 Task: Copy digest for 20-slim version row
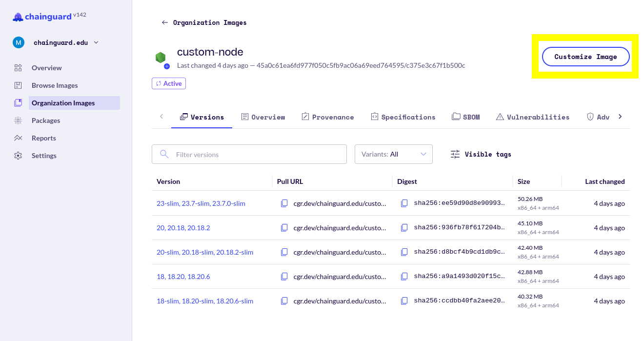click(x=404, y=252)
